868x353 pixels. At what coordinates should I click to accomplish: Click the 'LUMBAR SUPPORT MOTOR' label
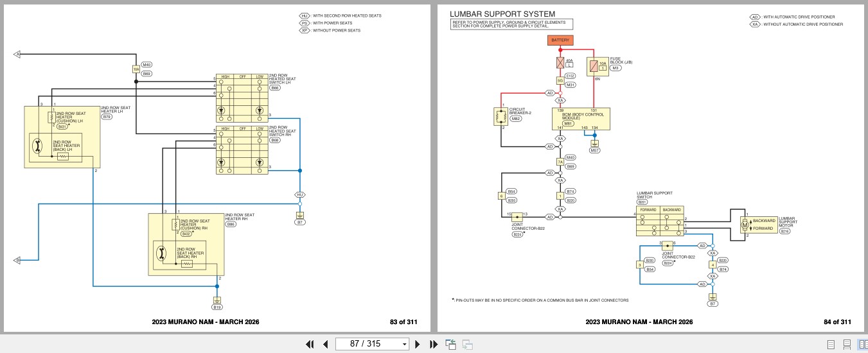(788, 222)
